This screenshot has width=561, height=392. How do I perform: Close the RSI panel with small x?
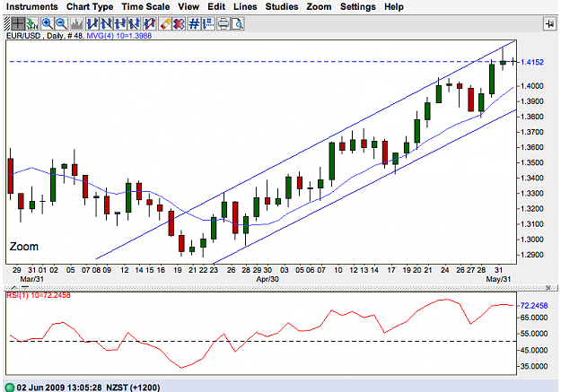pyautogui.click(x=548, y=288)
